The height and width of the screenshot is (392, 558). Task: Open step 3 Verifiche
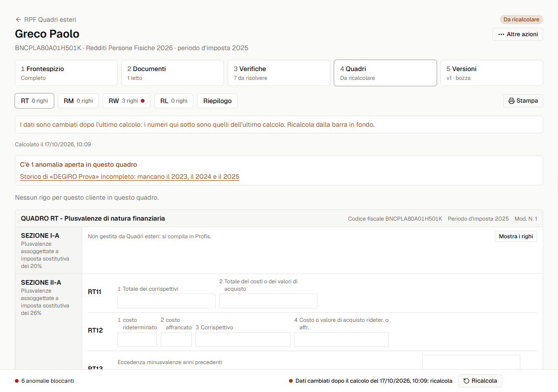click(x=279, y=73)
